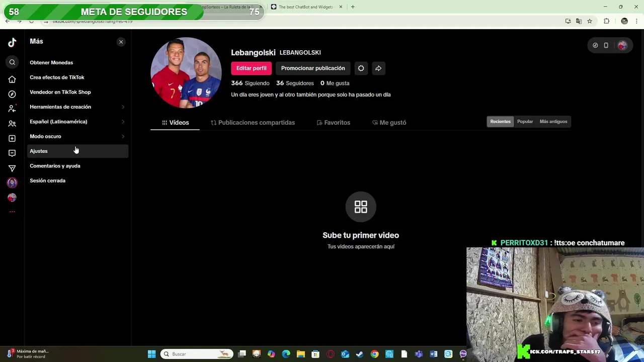
Task: Click the Editar perfil button
Action: pyautogui.click(x=252, y=68)
